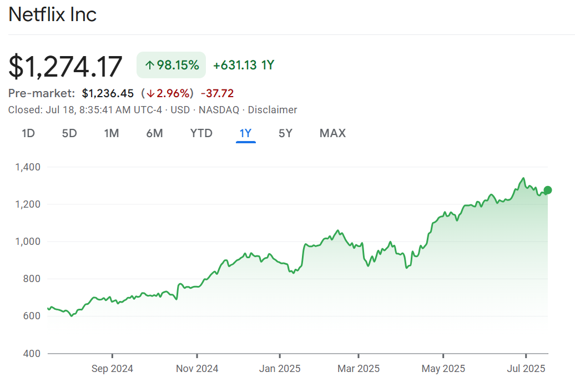The height and width of the screenshot is (392, 575).
Task: Click the +631.13 1Y change text
Action: pyautogui.click(x=244, y=66)
